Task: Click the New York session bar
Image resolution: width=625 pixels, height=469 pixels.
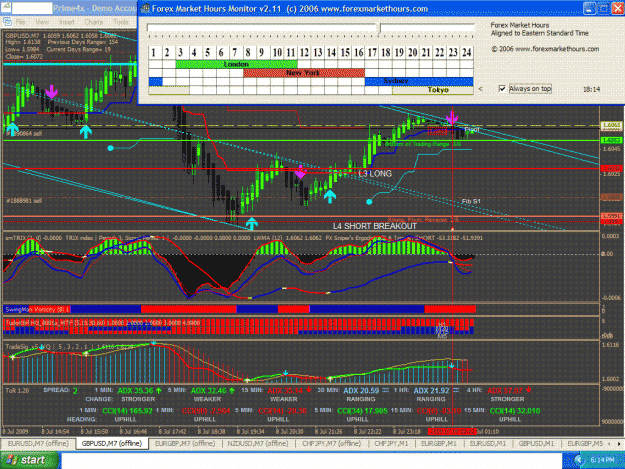Action: pyautogui.click(x=304, y=73)
